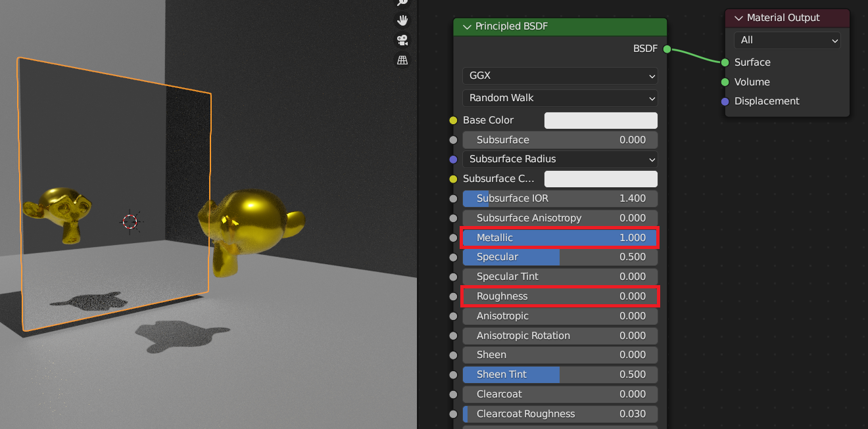The height and width of the screenshot is (429, 868).
Task: Click the Clearcoat Roughness slider
Action: coord(560,414)
